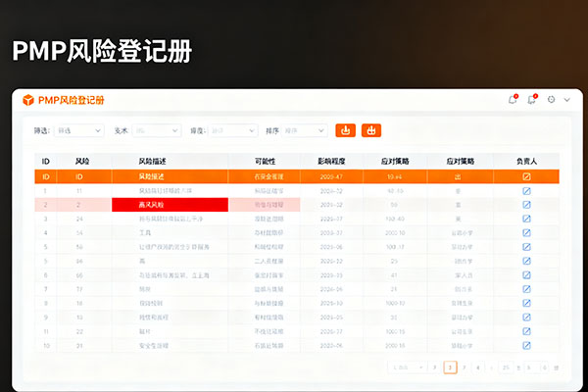Click the 影响程度 column header
The image size is (588, 392).
(334, 160)
